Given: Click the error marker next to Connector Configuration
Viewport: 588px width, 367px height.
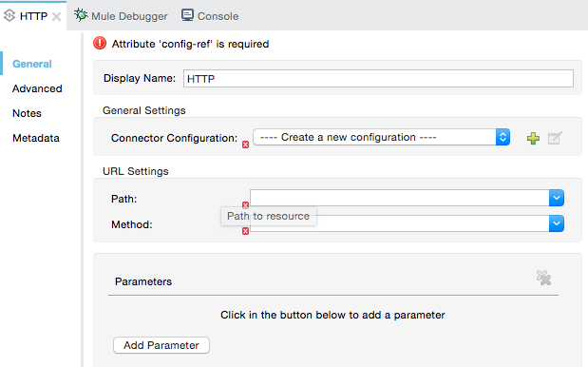Looking at the screenshot, I should coord(245,145).
